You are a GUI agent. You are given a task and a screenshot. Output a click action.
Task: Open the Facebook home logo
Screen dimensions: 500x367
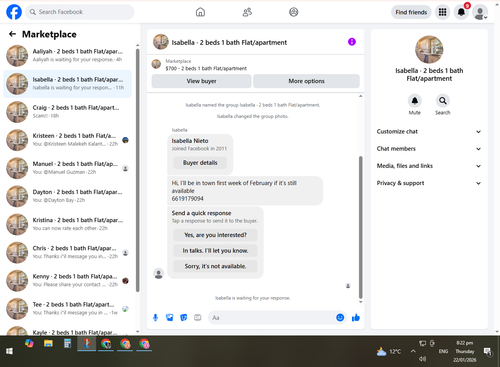14,12
